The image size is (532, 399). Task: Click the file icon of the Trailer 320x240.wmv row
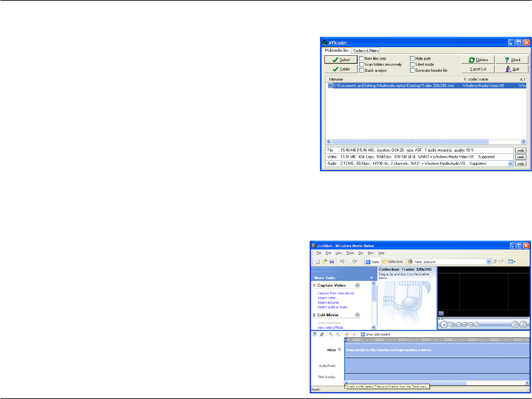pyautogui.click(x=330, y=86)
